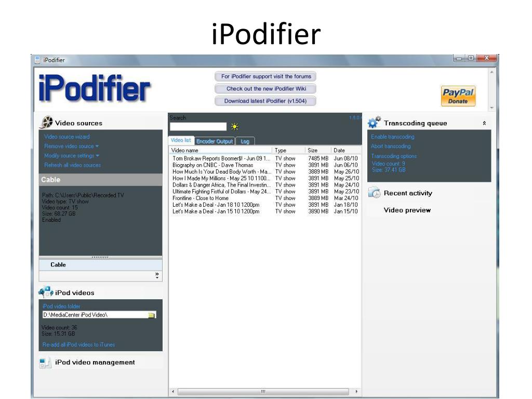Click the horizontal scrollbar thumb in video list
Image resolution: width=532 pixels, height=399 pixels.
click(263, 392)
